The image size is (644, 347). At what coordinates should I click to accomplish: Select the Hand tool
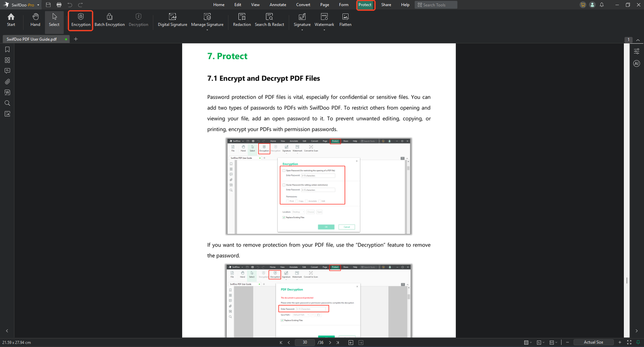coord(35,20)
